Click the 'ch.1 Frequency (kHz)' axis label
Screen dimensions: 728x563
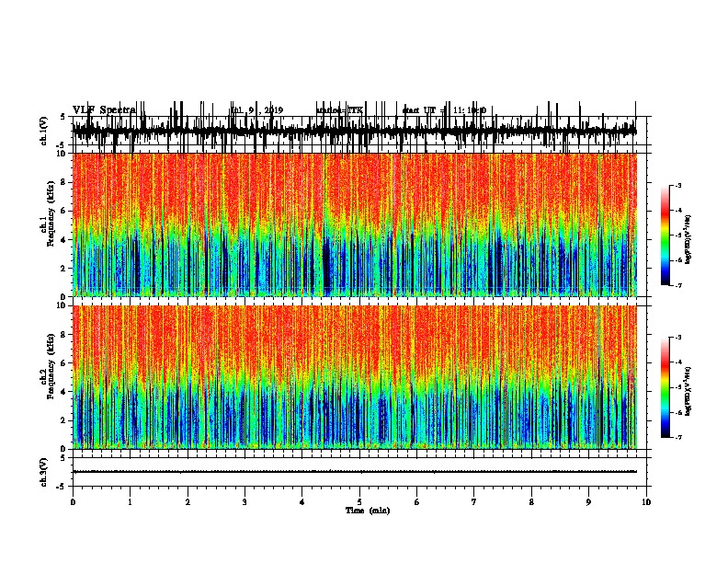[48, 214]
